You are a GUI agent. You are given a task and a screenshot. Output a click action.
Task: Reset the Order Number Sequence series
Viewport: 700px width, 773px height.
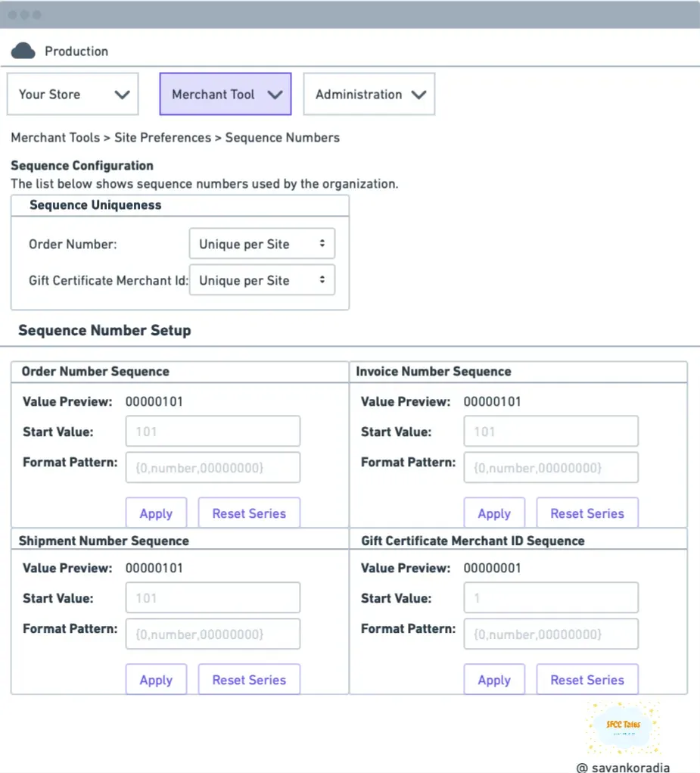(x=249, y=513)
